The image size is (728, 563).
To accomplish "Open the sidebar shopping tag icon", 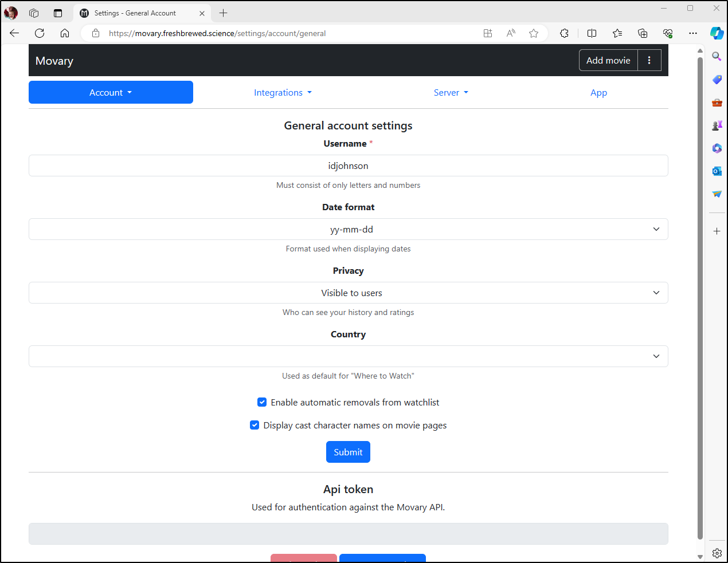I will (717, 80).
